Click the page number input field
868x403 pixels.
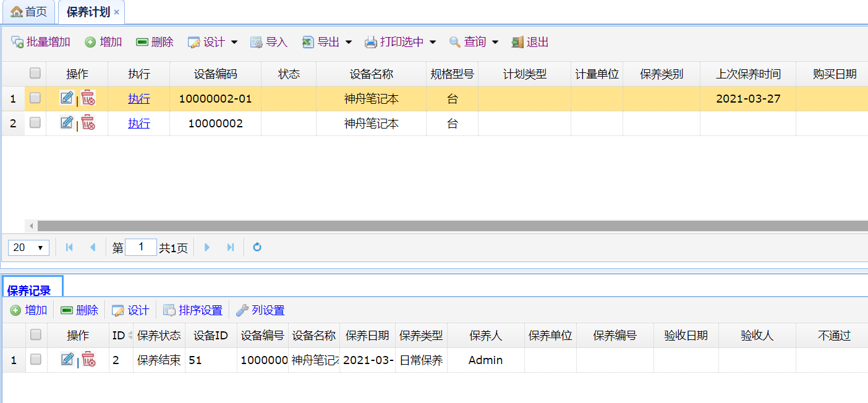point(140,247)
